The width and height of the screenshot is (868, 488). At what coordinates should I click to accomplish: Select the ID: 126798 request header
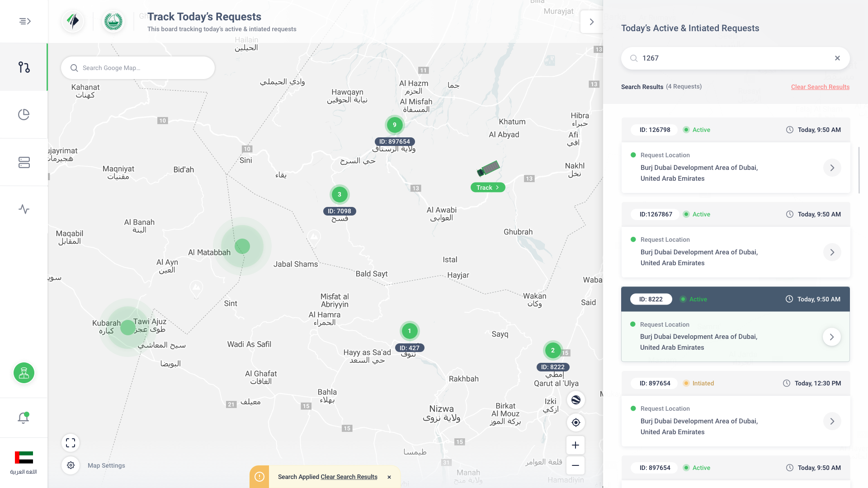736,130
